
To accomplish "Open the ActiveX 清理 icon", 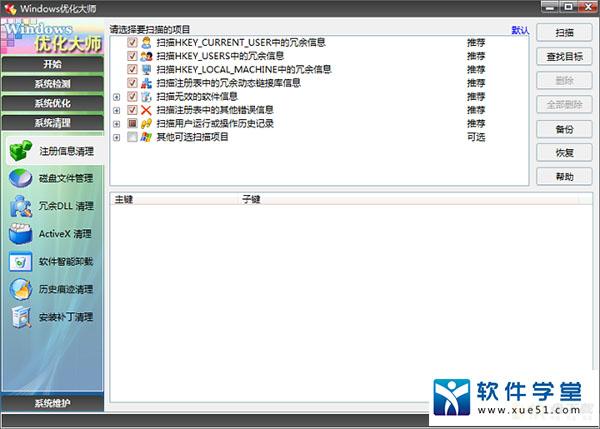I will (21, 234).
